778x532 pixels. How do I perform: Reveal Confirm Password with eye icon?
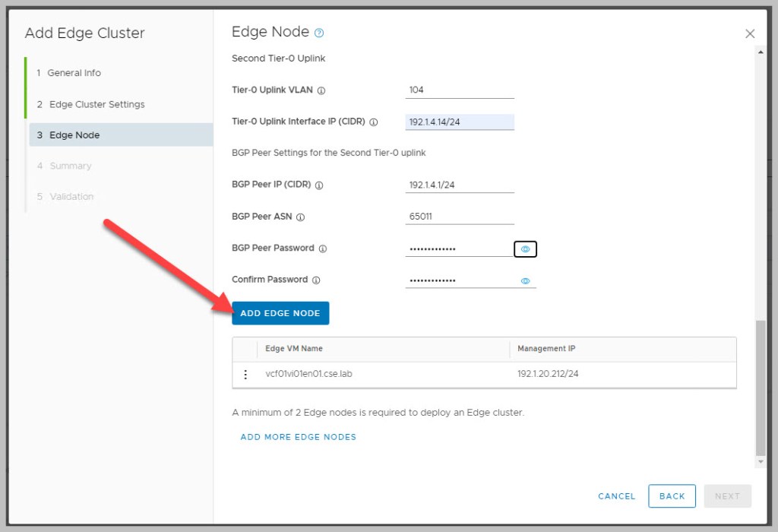click(x=525, y=280)
